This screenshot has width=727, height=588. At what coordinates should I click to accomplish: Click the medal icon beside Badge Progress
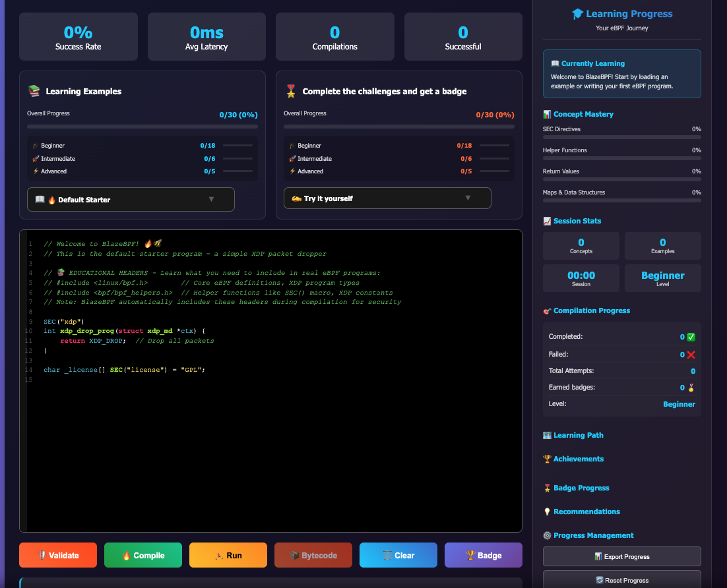[547, 488]
